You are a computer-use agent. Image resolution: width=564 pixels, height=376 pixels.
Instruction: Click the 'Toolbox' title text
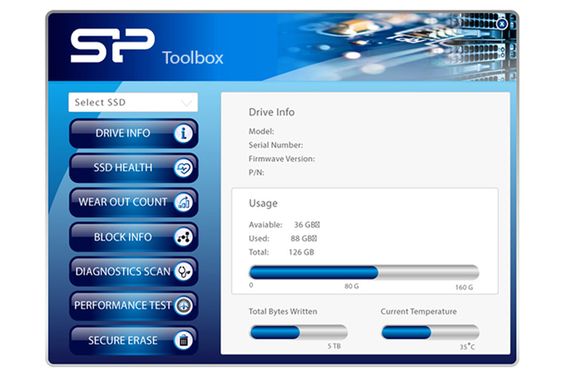coord(192,58)
